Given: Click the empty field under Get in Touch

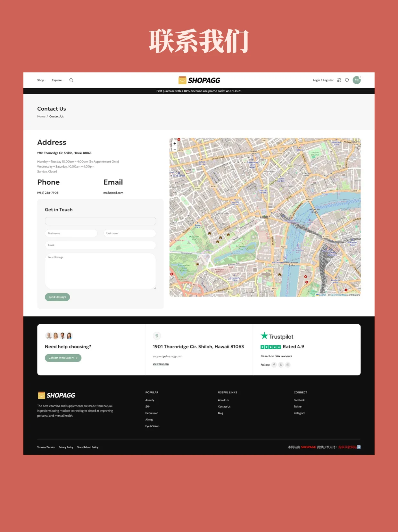Looking at the screenshot, I should pyautogui.click(x=100, y=221).
